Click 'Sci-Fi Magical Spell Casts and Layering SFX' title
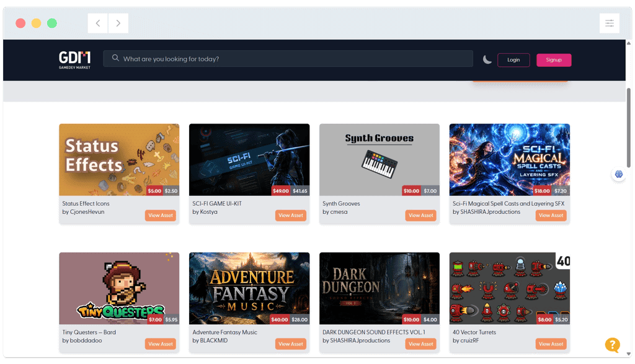 coord(508,203)
